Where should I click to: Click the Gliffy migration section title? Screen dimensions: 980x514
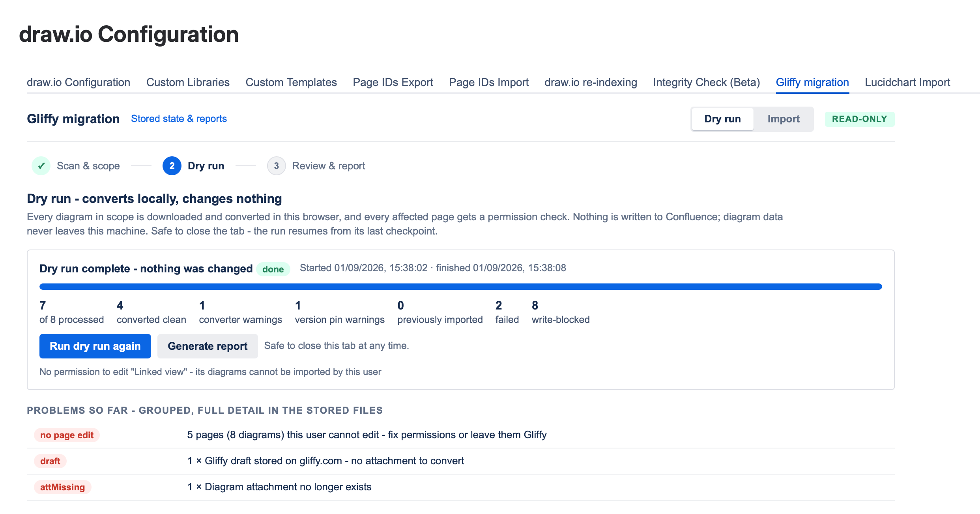(73, 119)
